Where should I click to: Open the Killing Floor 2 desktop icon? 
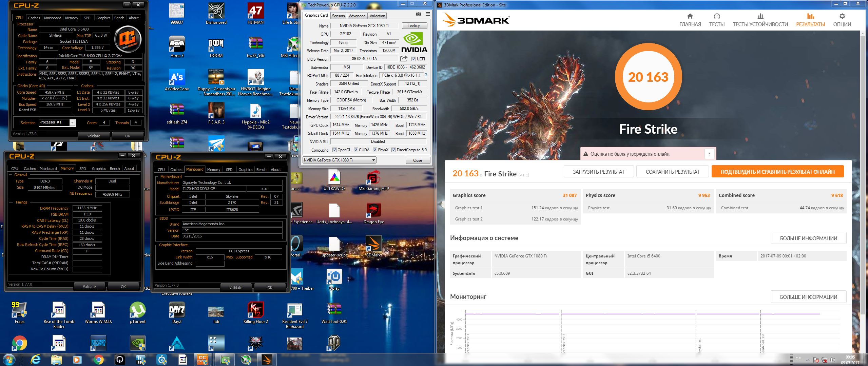pos(255,312)
